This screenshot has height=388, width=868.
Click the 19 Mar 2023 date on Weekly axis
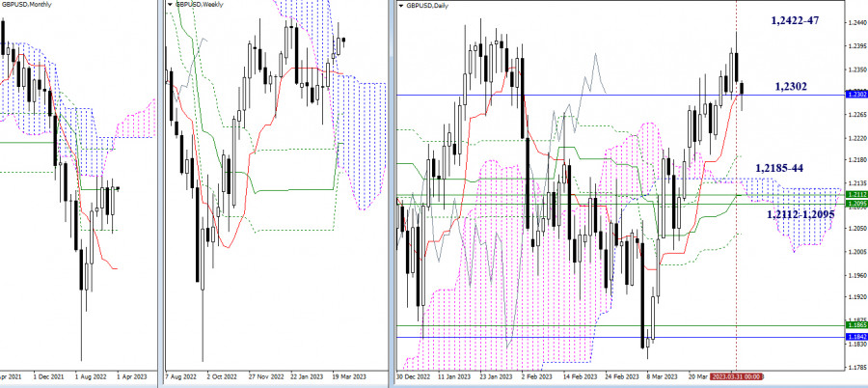point(349,375)
